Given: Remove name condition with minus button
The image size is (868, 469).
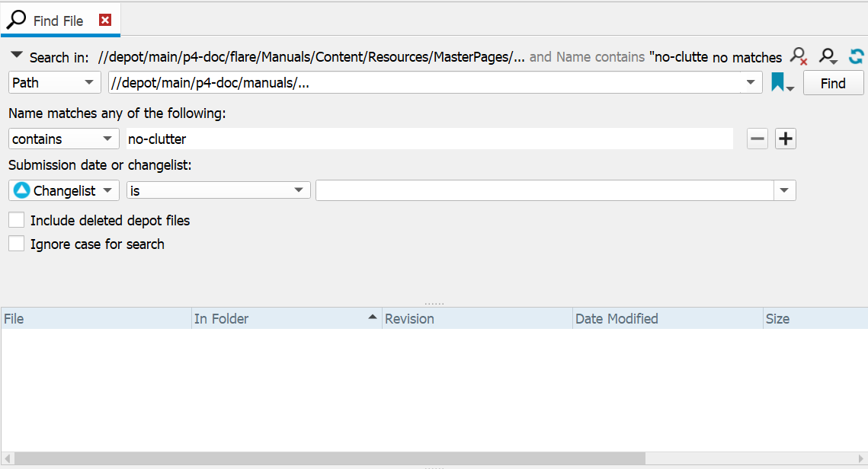Looking at the screenshot, I should click(x=757, y=139).
